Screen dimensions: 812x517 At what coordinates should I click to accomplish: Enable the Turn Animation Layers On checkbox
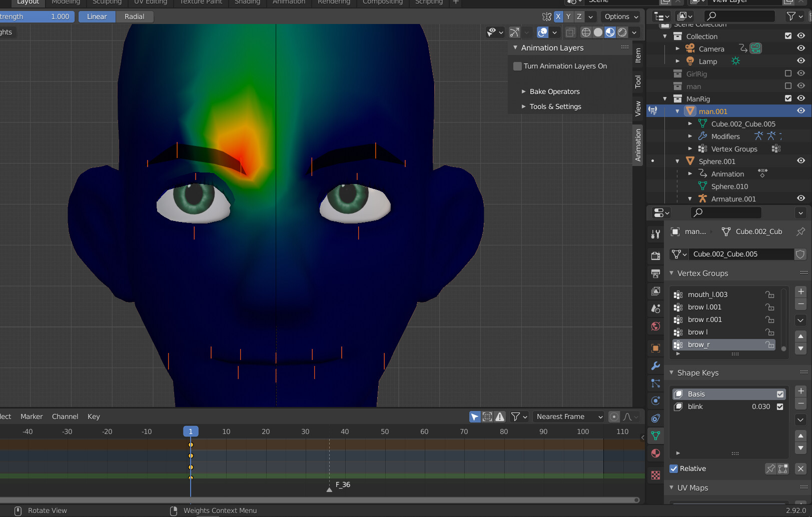click(517, 65)
